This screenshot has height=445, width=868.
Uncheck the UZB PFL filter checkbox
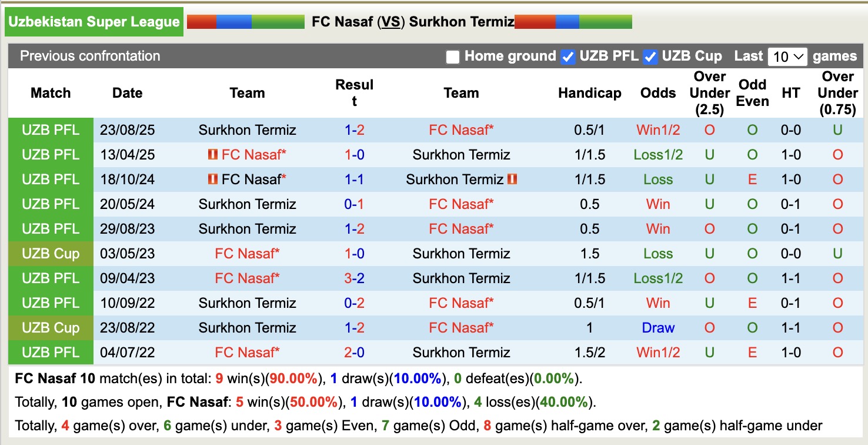coord(567,57)
